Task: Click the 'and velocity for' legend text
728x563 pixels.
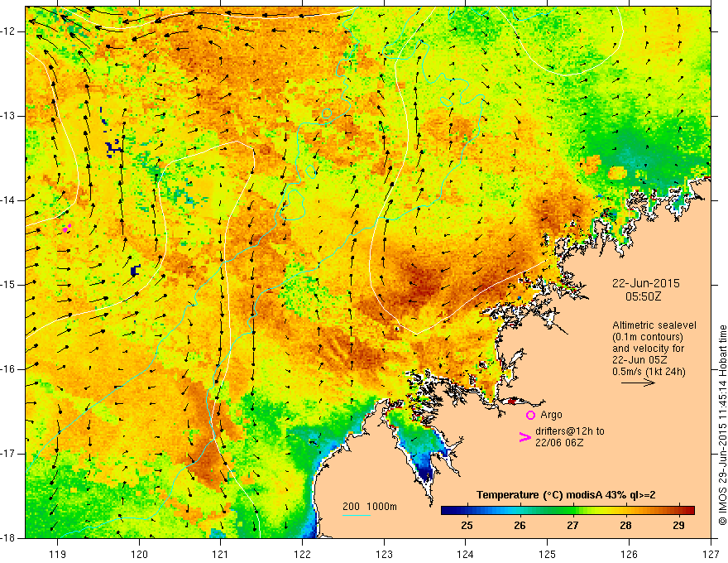Action: (x=648, y=349)
